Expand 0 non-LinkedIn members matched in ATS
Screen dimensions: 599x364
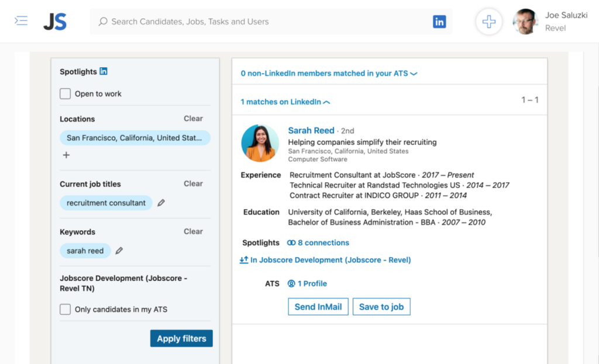(x=329, y=73)
